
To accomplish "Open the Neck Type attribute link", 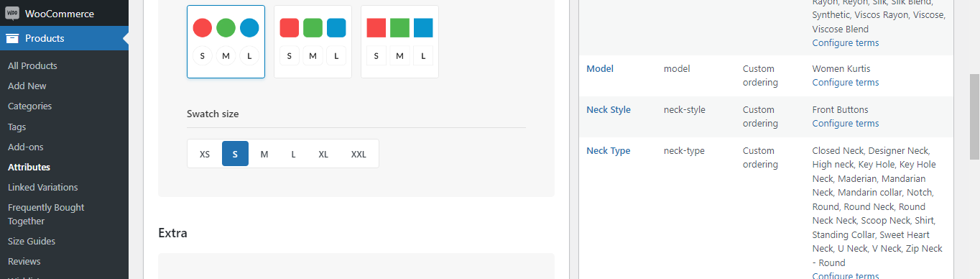I will [609, 151].
